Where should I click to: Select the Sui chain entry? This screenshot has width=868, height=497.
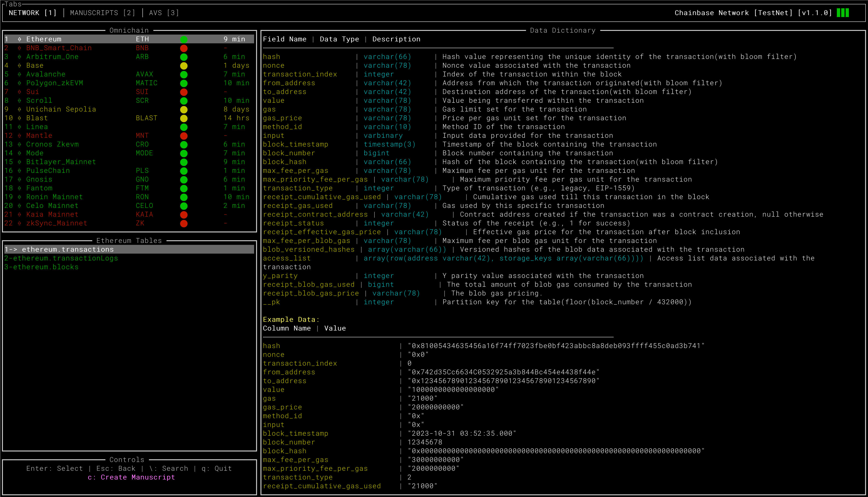[x=129, y=92]
